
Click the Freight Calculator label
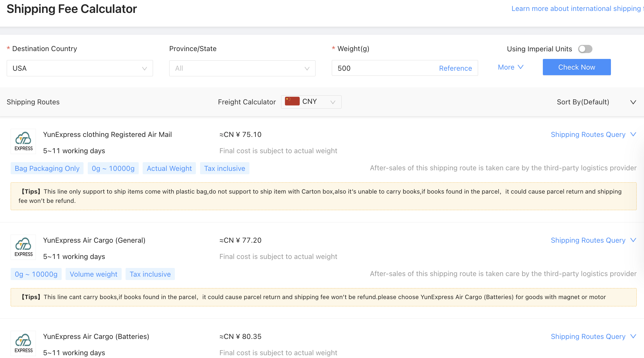[x=247, y=102]
